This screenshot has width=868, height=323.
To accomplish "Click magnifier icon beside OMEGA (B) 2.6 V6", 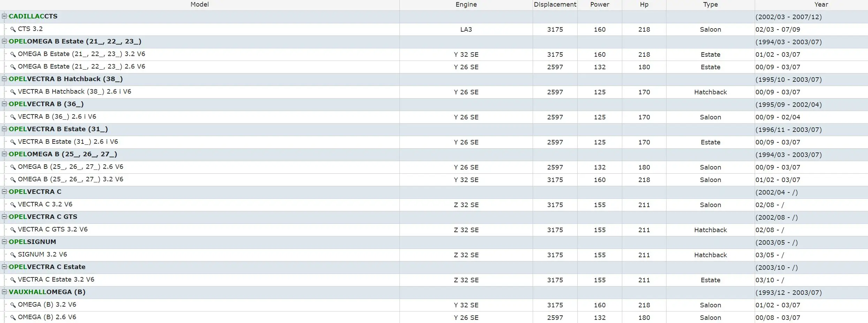I will [13, 317].
